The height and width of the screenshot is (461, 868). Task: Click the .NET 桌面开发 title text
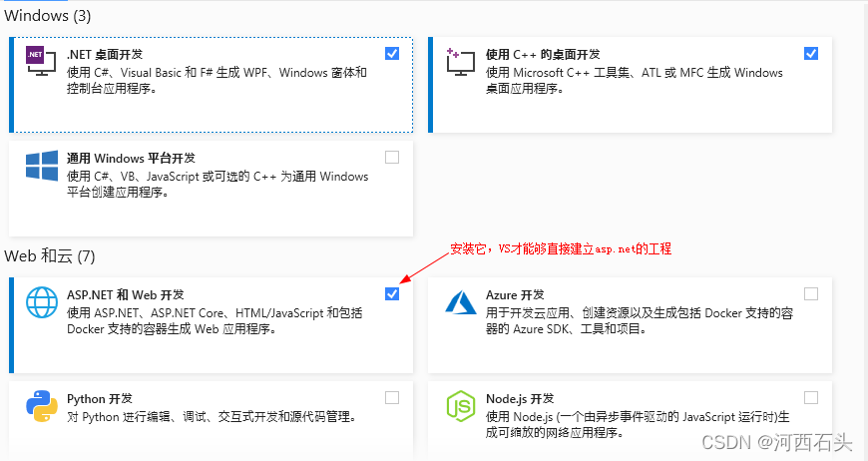(x=105, y=54)
